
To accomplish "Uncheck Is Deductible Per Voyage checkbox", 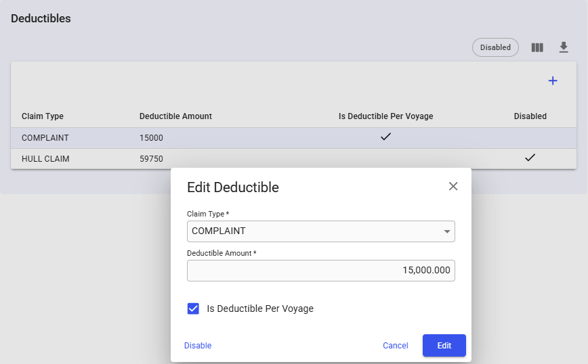I will coord(194,309).
